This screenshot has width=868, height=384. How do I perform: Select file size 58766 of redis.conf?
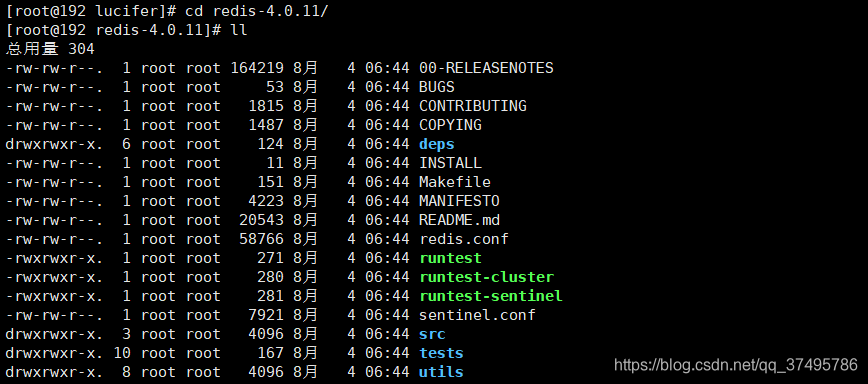[261, 239]
